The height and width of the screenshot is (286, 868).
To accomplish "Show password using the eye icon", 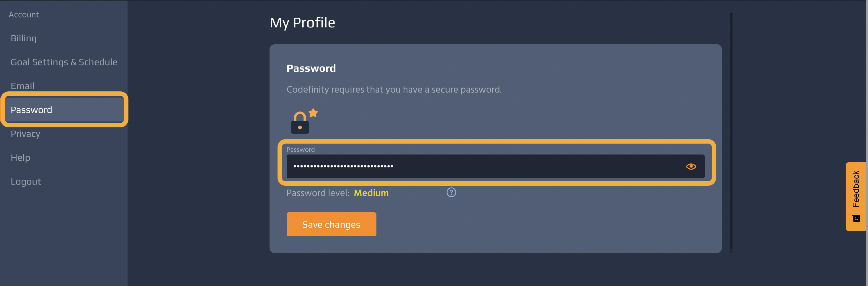I will click(691, 167).
